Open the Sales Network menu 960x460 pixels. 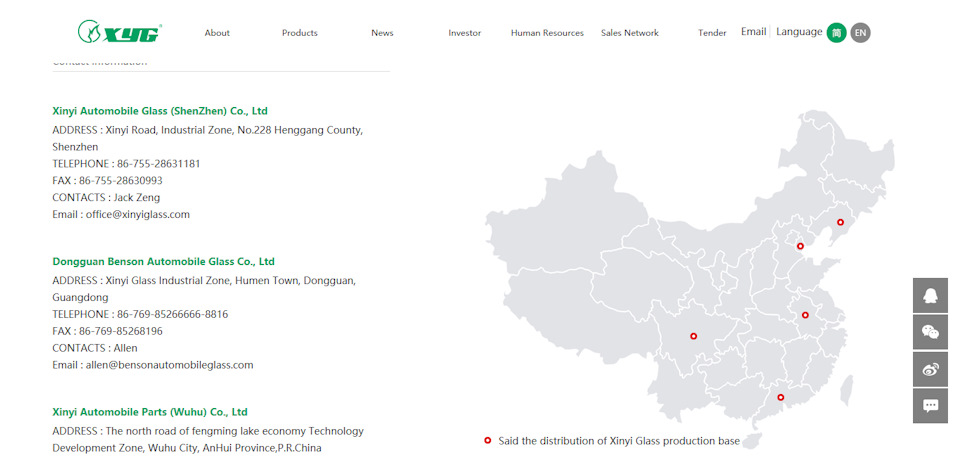coord(630,33)
